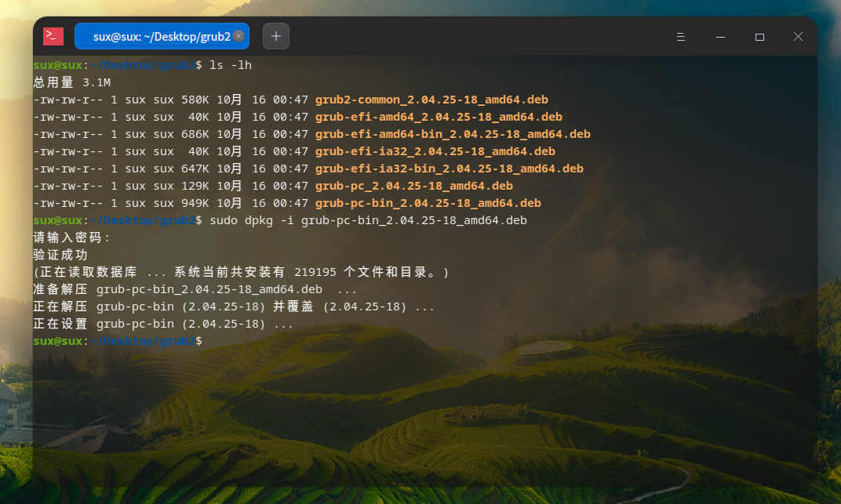Viewport: 841px width, 504px height.
Task: Open the terminal hamburger menu
Action: 680,36
